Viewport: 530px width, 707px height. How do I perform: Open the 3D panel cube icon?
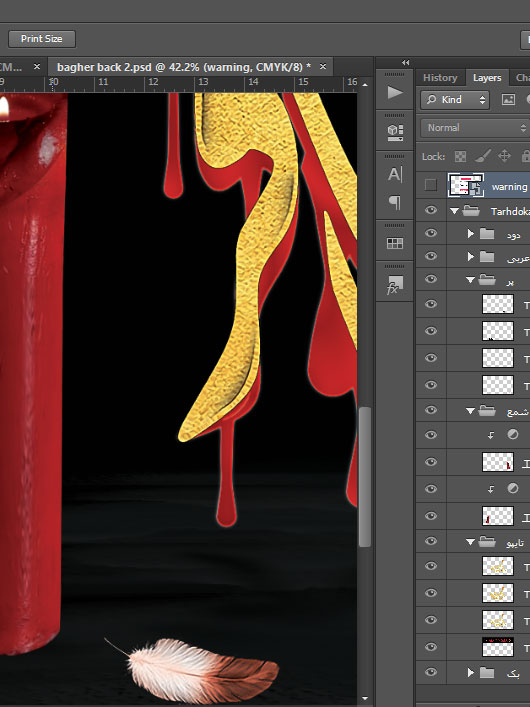click(x=395, y=132)
